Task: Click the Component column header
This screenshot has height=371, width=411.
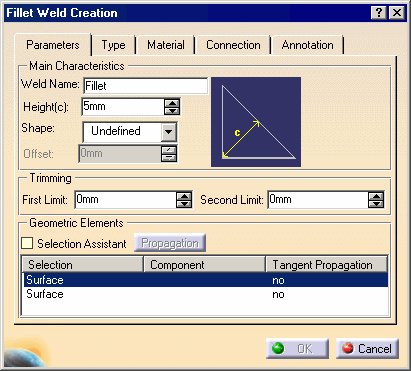Action: tap(205, 265)
